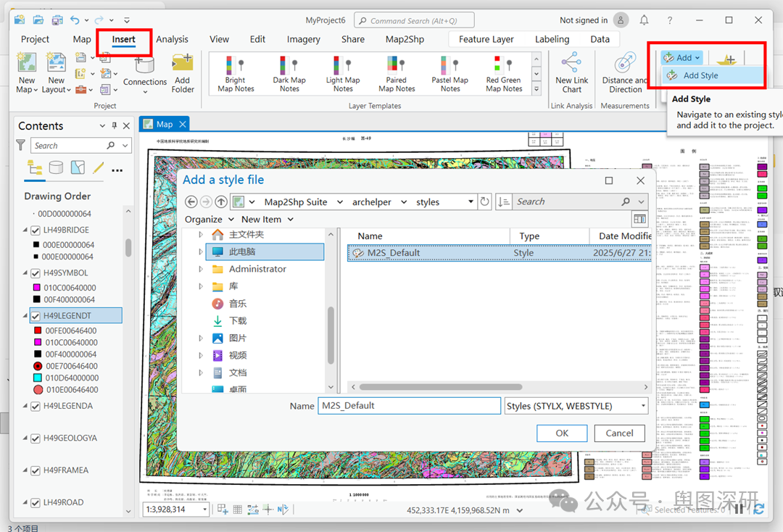
Task: Uncheck the H49GEOLOGYA layer checkbox
Action: (36, 439)
